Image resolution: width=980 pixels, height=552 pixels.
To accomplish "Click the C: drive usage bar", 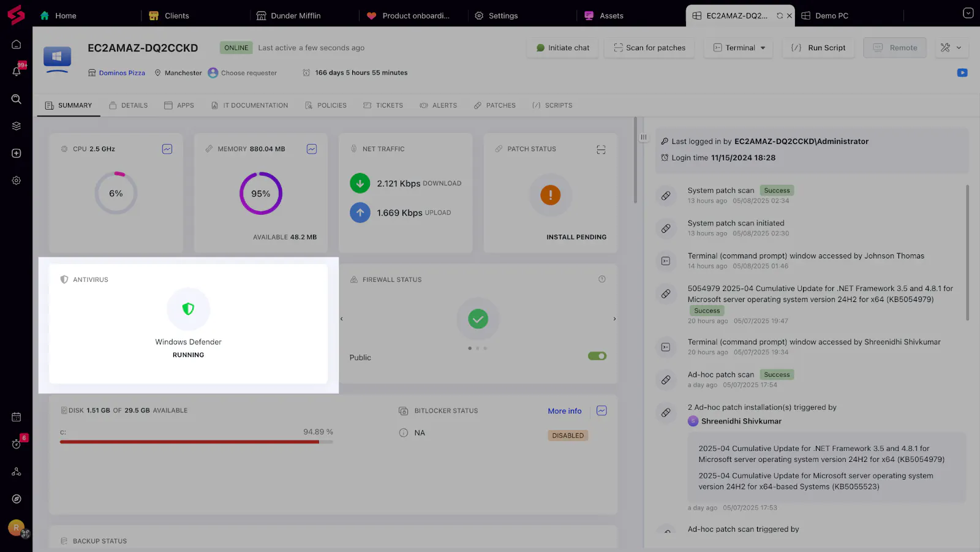I will pyautogui.click(x=196, y=442).
